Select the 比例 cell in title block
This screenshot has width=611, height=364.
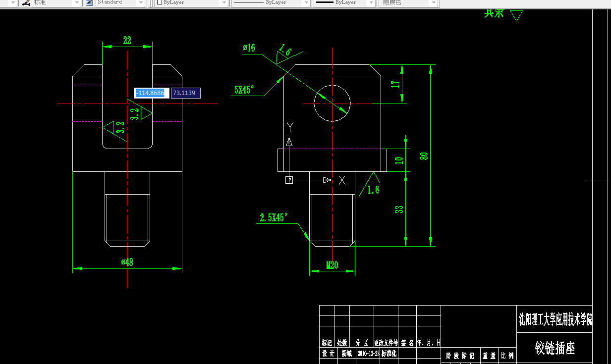(507, 356)
